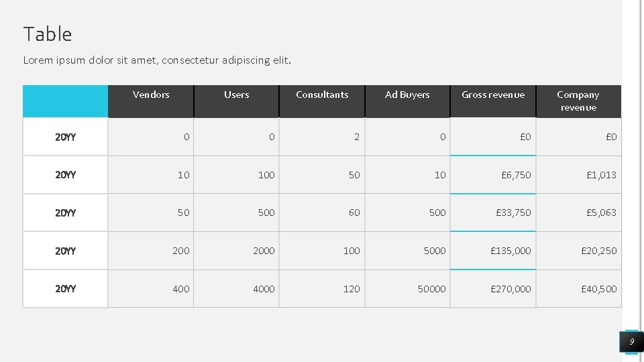Click the slide number 9 badge
The width and height of the screenshot is (644, 362).
[631, 342]
